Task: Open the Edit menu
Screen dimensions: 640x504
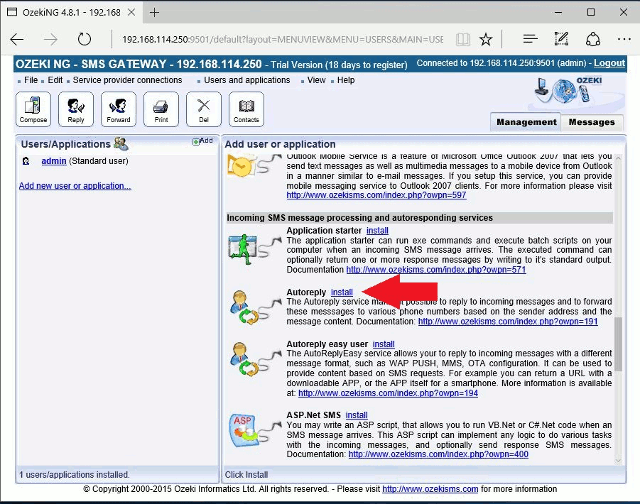Action: click(55, 80)
